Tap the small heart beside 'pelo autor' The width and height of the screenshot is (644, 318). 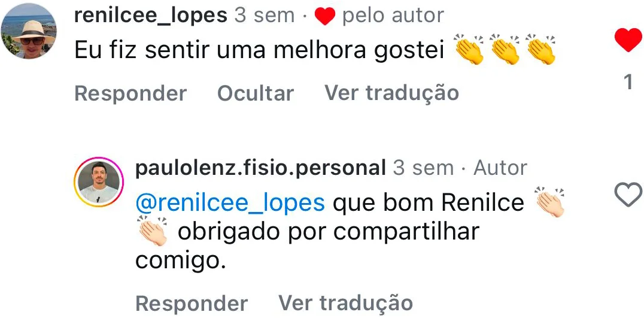click(324, 17)
